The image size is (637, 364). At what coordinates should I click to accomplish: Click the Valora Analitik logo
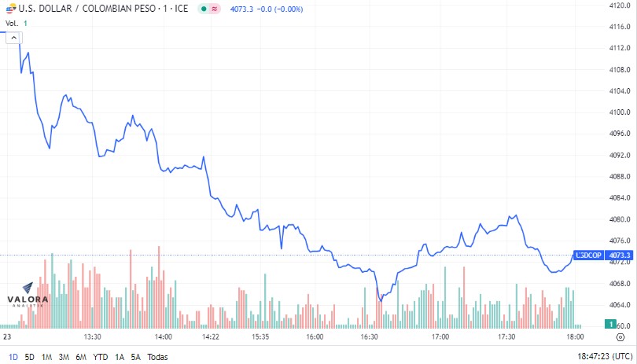tap(28, 295)
